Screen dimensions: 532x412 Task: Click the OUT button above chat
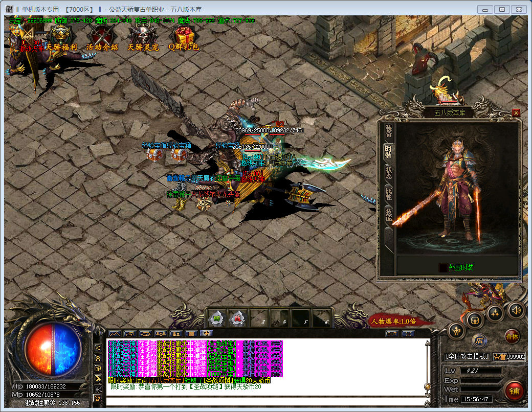[392, 334]
